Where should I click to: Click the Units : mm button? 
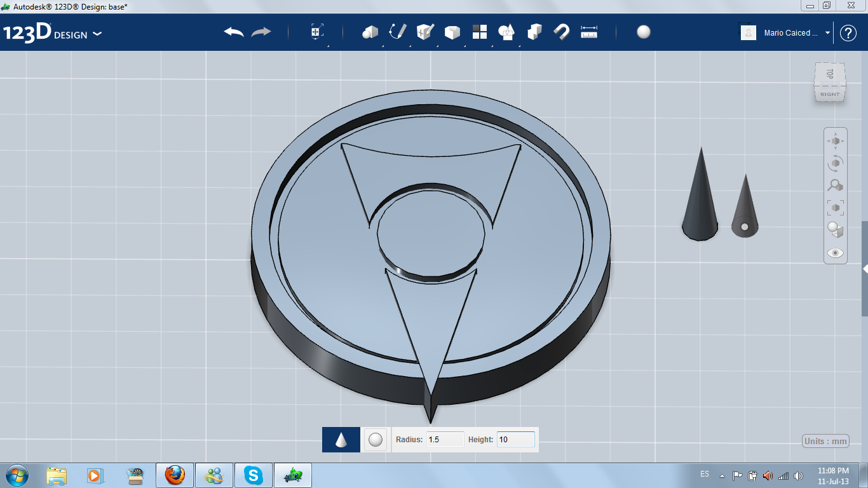click(x=825, y=441)
